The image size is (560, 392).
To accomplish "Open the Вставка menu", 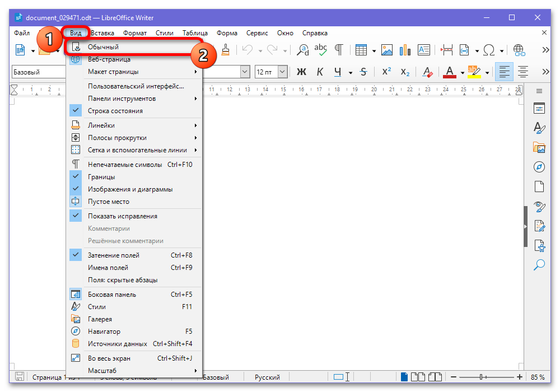I will tap(102, 33).
